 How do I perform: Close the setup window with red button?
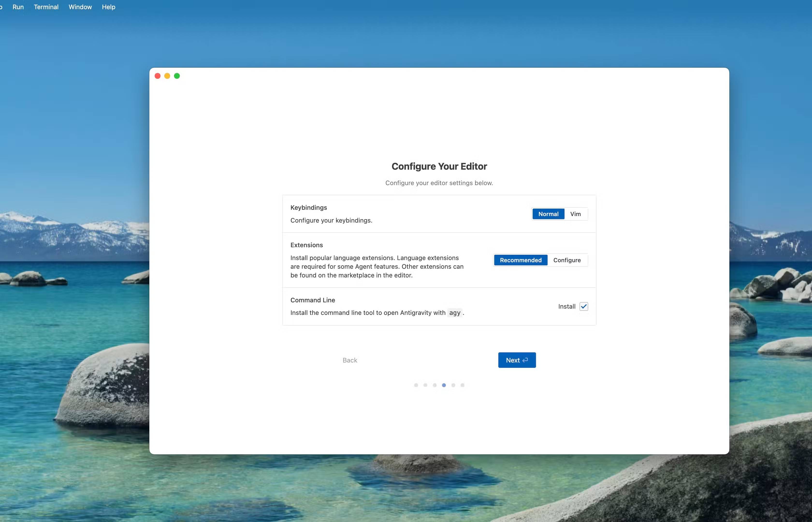pos(158,76)
